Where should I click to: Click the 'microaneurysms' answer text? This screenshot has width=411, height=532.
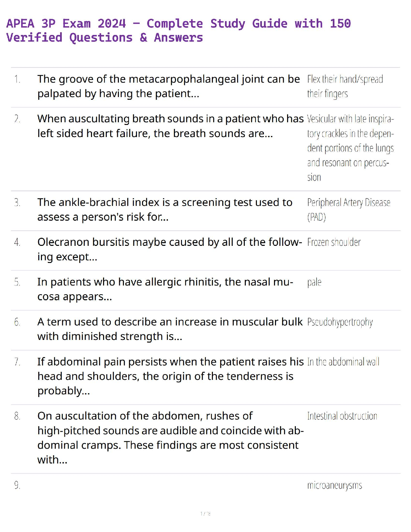tap(334, 486)
